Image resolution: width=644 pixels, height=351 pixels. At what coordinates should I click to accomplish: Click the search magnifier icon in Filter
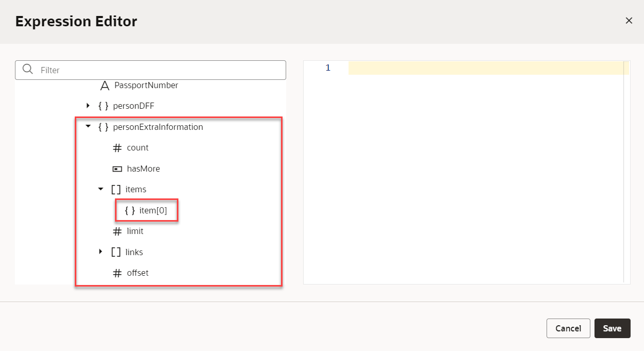28,70
